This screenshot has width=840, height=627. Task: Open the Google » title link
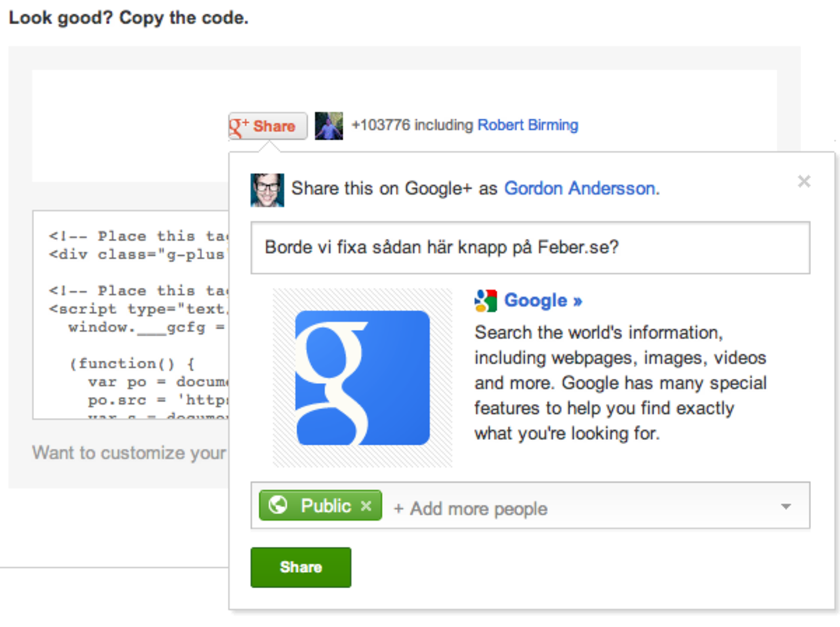[x=543, y=300]
